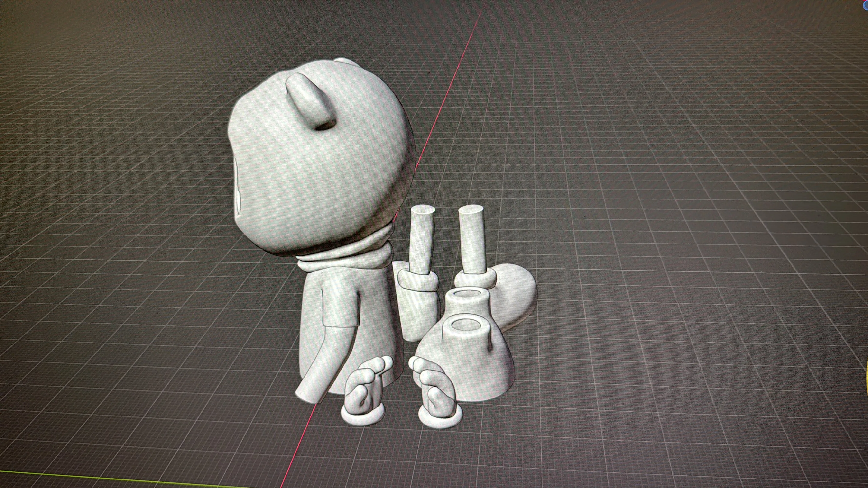Screen dimensions: 868x488
Task: Click the horn on the head
Action: (x=311, y=102)
